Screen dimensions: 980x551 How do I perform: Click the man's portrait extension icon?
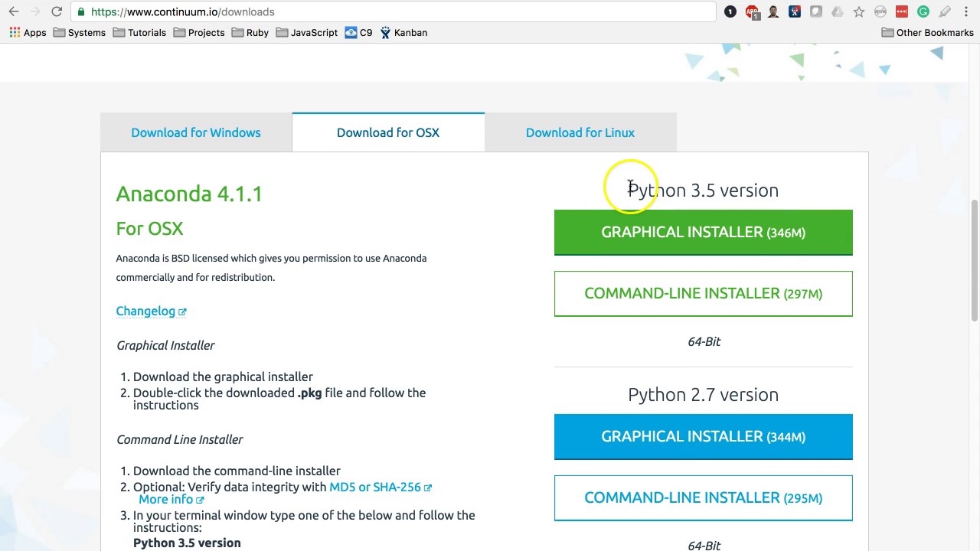(773, 11)
